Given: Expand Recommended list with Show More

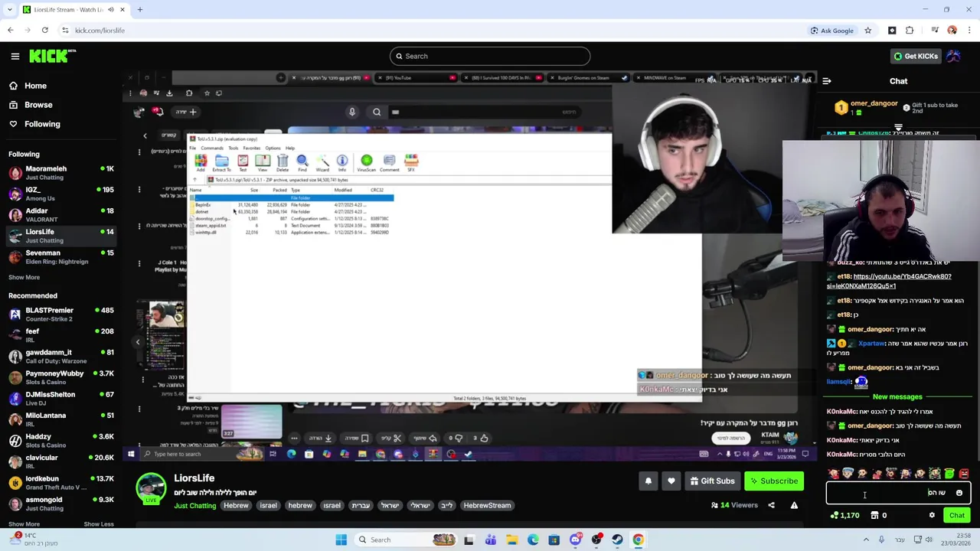Looking at the screenshot, I should [x=24, y=524].
